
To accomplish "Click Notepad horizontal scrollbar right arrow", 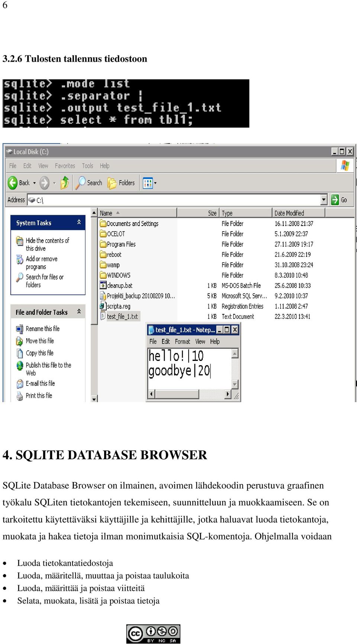I will [x=228, y=394].
